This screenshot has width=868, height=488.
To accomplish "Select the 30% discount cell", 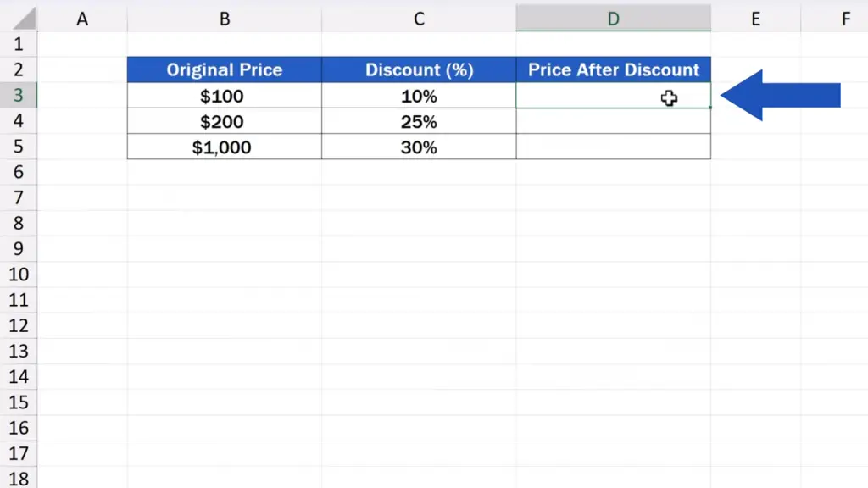I will [419, 147].
